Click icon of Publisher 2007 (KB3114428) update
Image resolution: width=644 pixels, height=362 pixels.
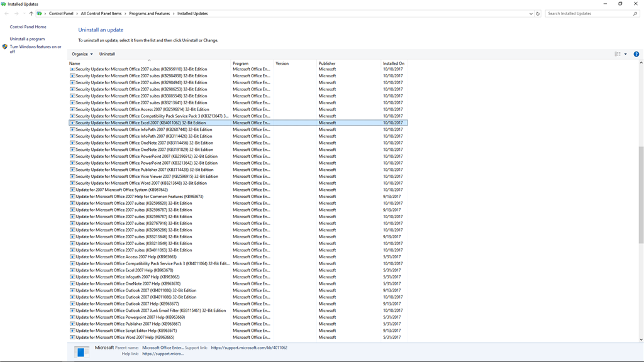[72, 170]
